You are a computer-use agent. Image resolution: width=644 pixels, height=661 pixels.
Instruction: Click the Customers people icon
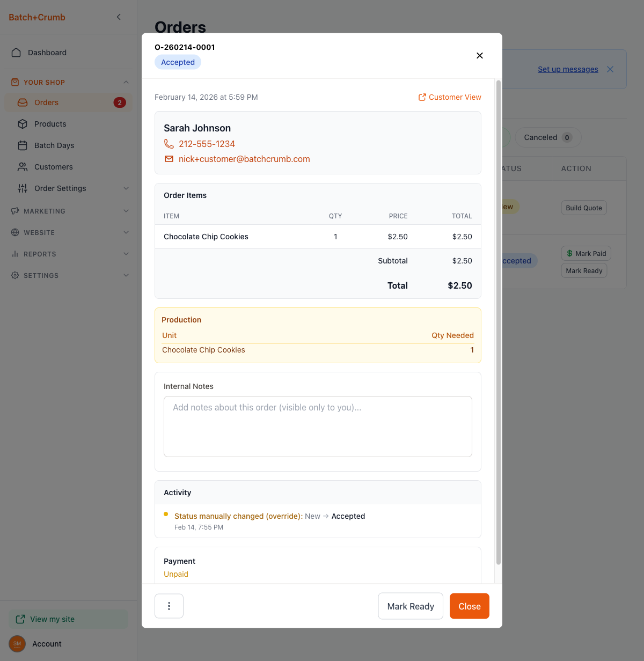(23, 167)
